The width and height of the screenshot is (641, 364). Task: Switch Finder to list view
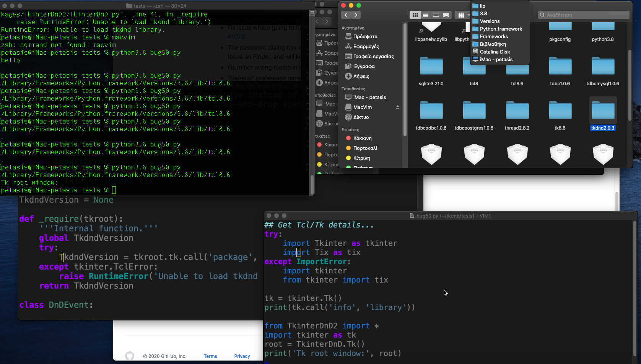426,15
